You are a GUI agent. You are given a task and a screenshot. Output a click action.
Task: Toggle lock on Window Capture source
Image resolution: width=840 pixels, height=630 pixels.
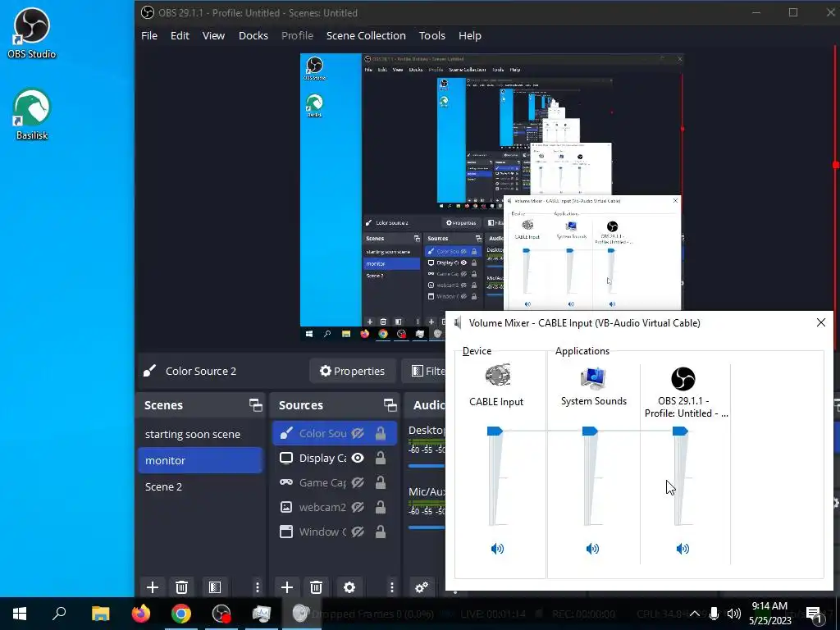point(381,532)
